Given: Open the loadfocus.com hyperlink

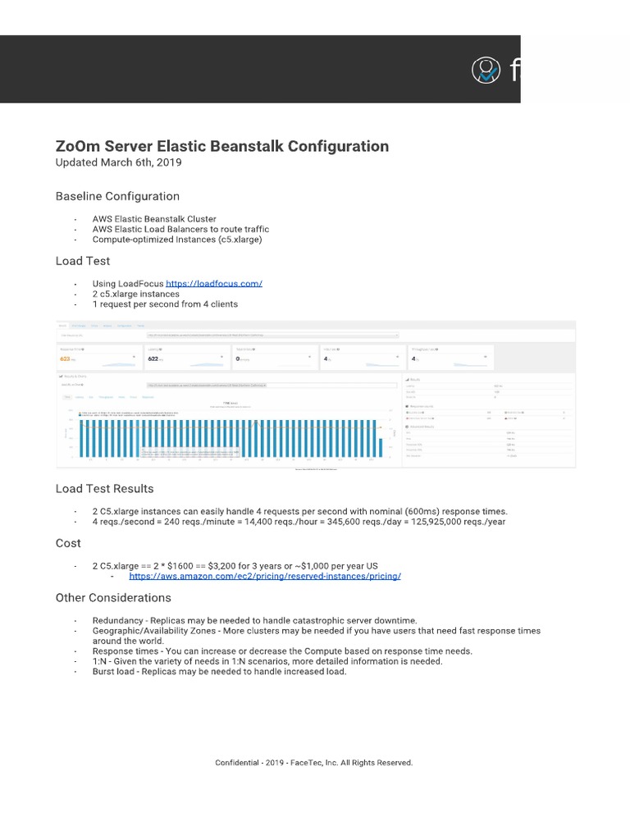Looking at the screenshot, I should (x=214, y=283).
